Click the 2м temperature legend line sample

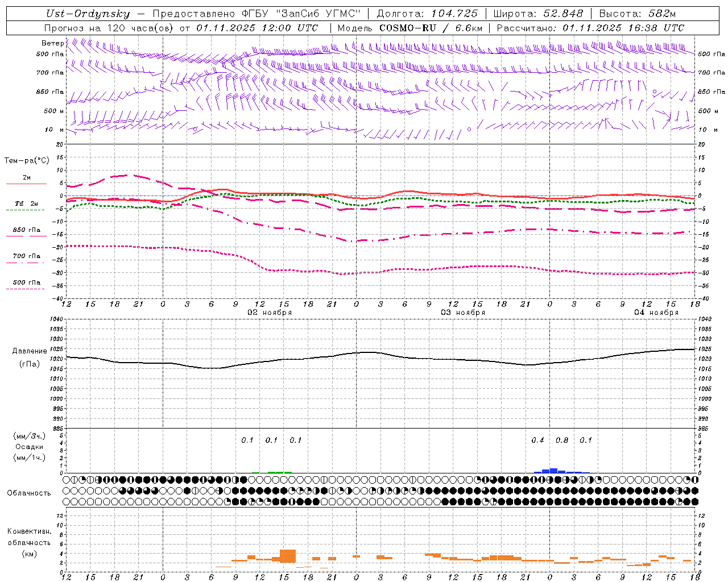[x=26, y=184]
